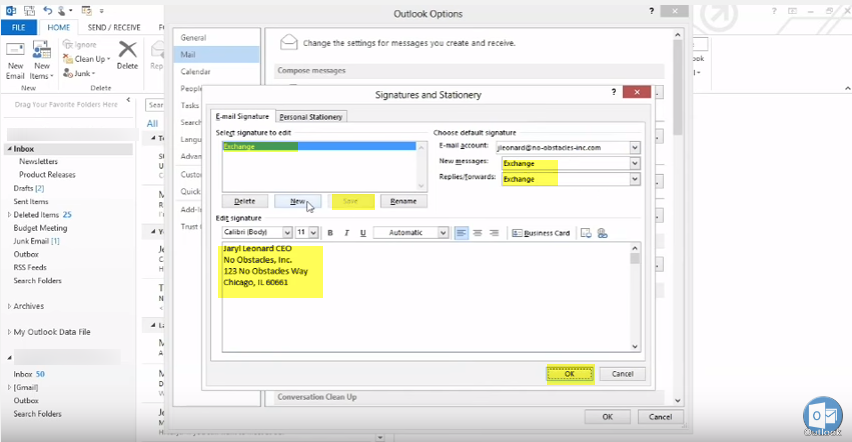The width and height of the screenshot is (852, 442).
Task: Insert hyperlink into signature
Action: pyautogui.click(x=602, y=233)
